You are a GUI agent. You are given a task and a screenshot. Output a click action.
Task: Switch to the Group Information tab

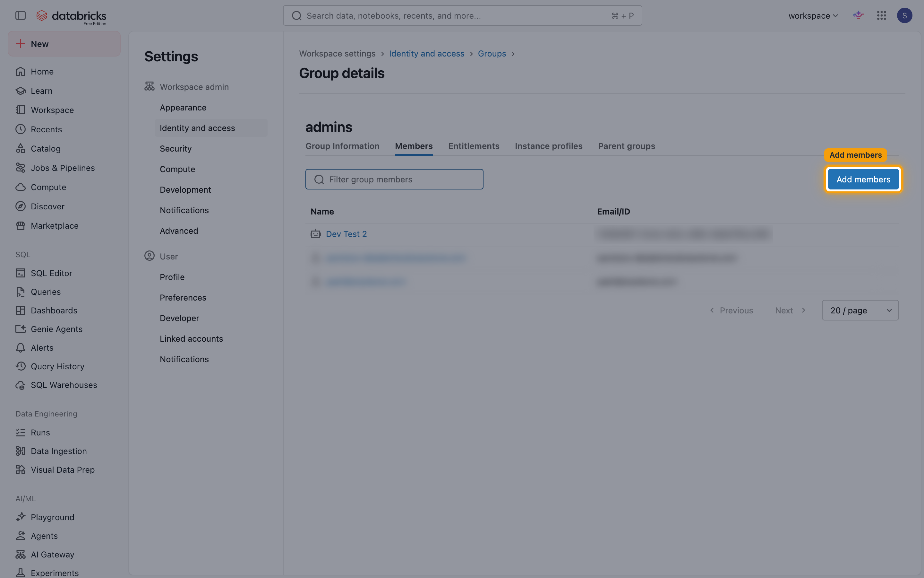tap(343, 146)
